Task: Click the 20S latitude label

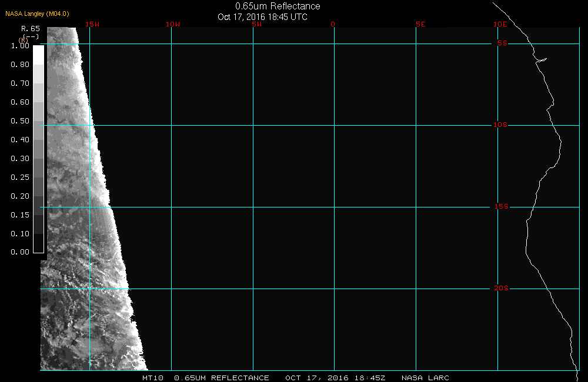Action: point(500,289)
